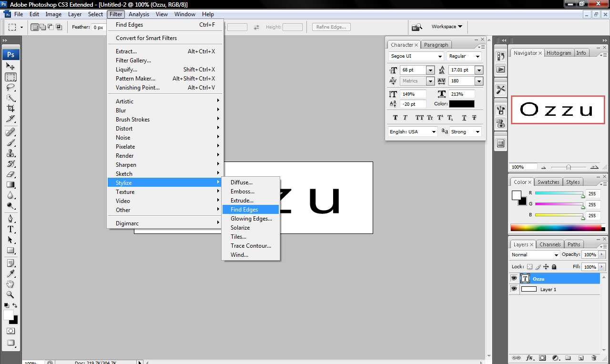Select the Magic Wand tool
This screenshot has height=364, width=610.
10,98
